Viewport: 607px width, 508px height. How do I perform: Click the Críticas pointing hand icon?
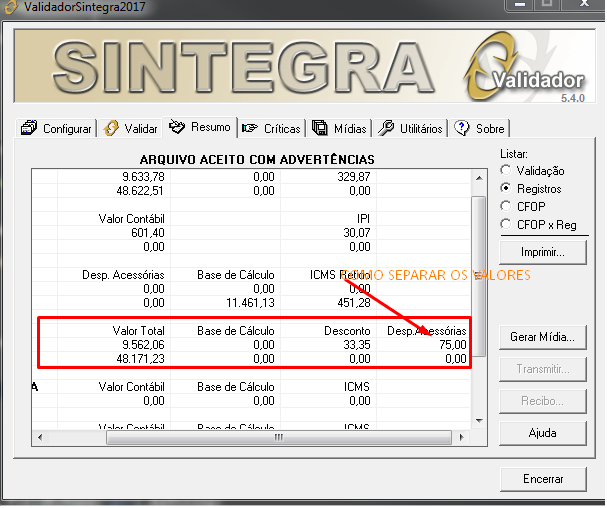click(x=250, y=128)
